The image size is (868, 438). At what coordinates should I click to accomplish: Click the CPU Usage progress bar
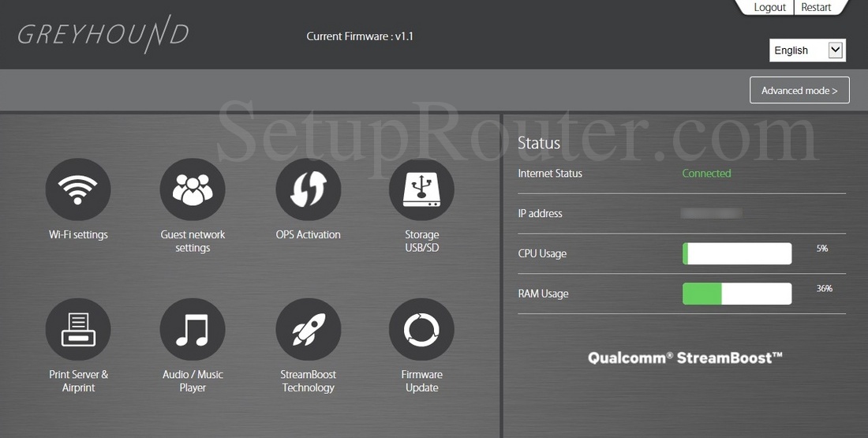coord(737,253)
